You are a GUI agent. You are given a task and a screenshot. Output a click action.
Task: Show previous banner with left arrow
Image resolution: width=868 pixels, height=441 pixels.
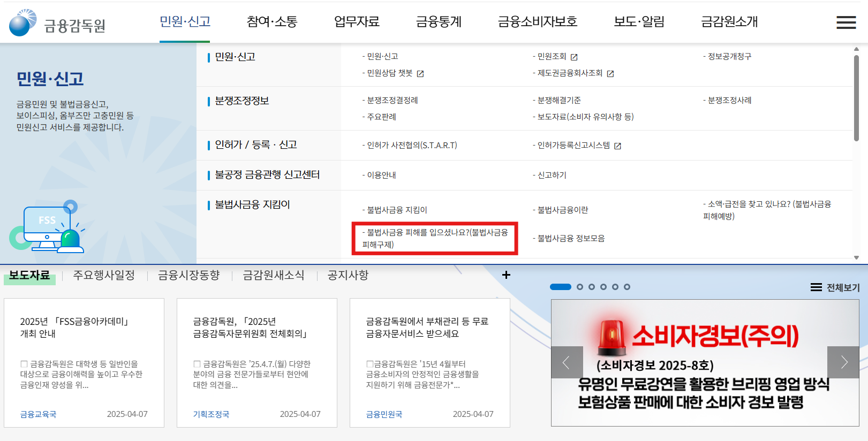tap(567, 362)
